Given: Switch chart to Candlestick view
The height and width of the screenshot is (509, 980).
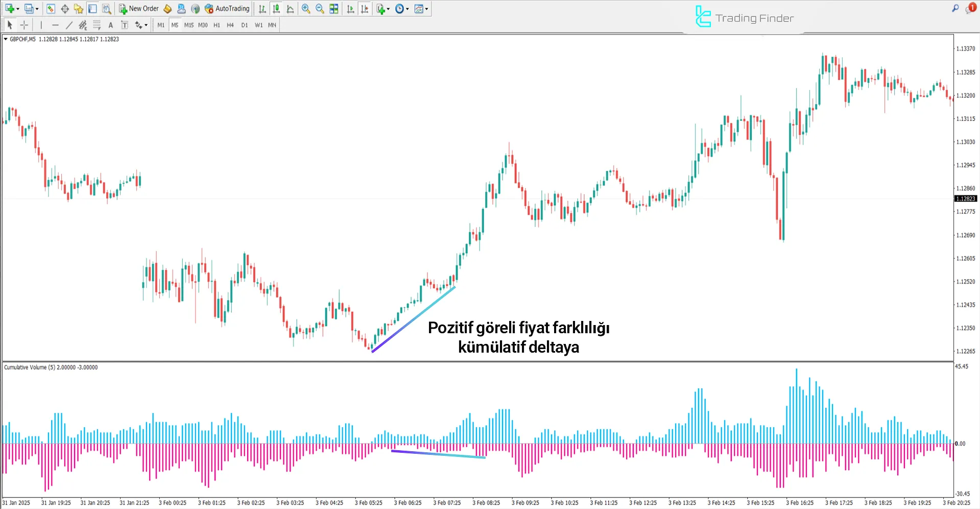Looking at the screenshot, I should [275, 9].
